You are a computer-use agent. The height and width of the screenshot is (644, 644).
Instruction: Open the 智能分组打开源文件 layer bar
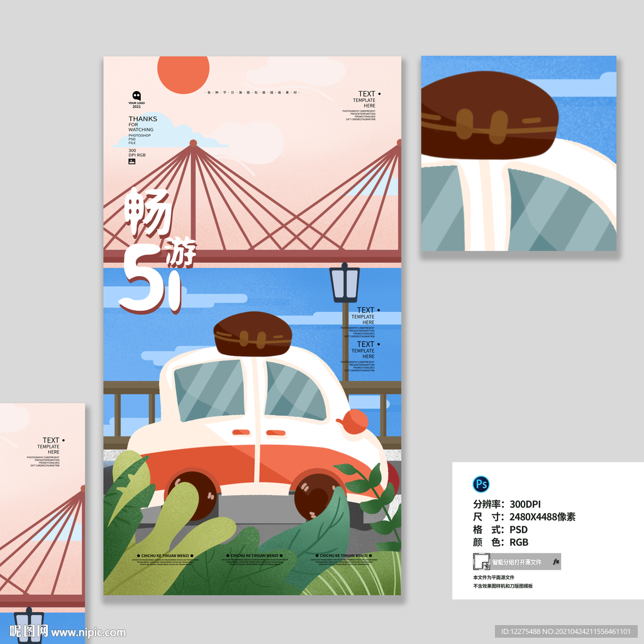click(x=516, y=562)
